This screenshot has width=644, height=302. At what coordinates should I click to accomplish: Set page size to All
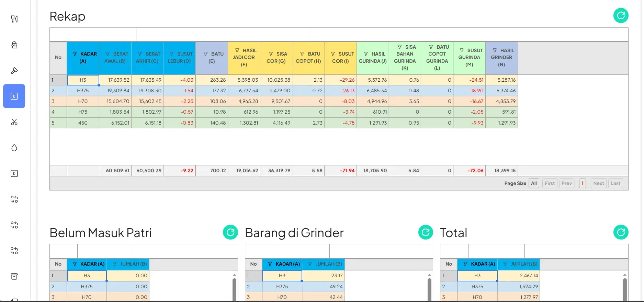534,183
